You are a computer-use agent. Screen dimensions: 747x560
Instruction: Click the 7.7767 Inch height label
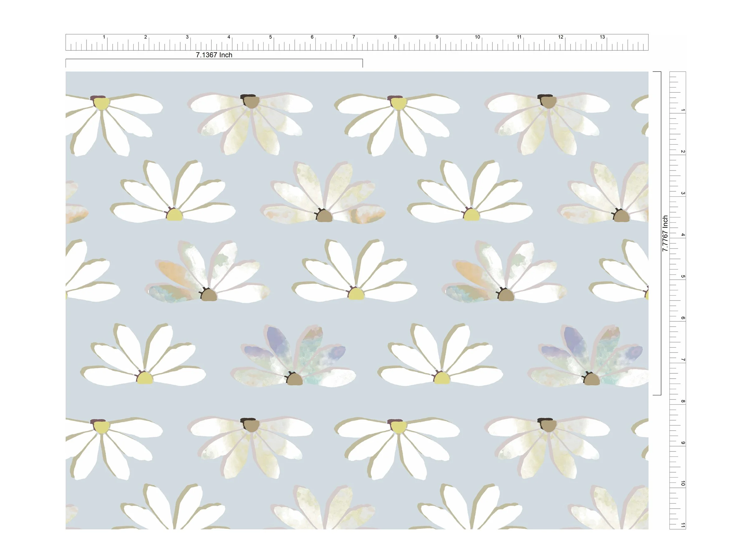665,233
